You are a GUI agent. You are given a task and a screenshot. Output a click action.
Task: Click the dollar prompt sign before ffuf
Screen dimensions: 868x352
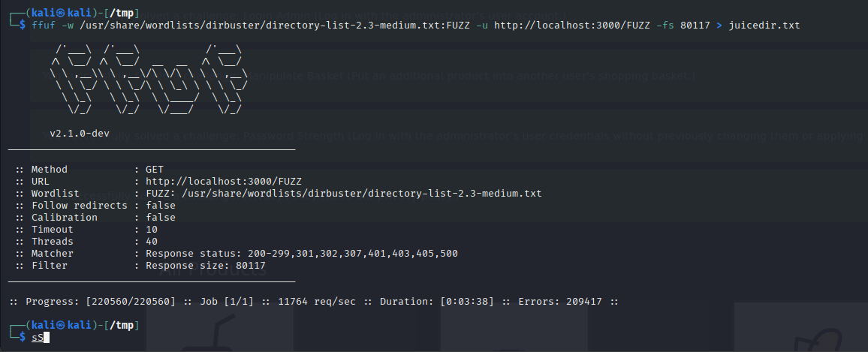(x=22, y=26)
